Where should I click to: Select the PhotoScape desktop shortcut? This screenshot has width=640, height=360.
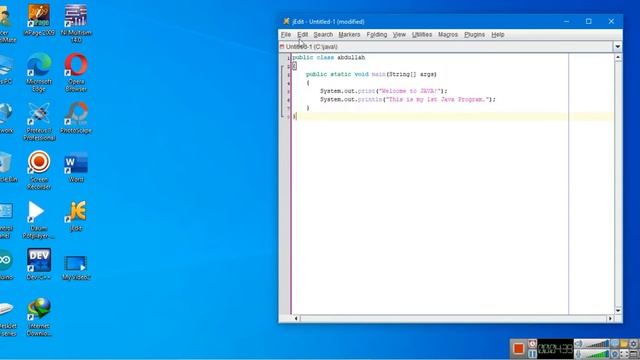76,118
